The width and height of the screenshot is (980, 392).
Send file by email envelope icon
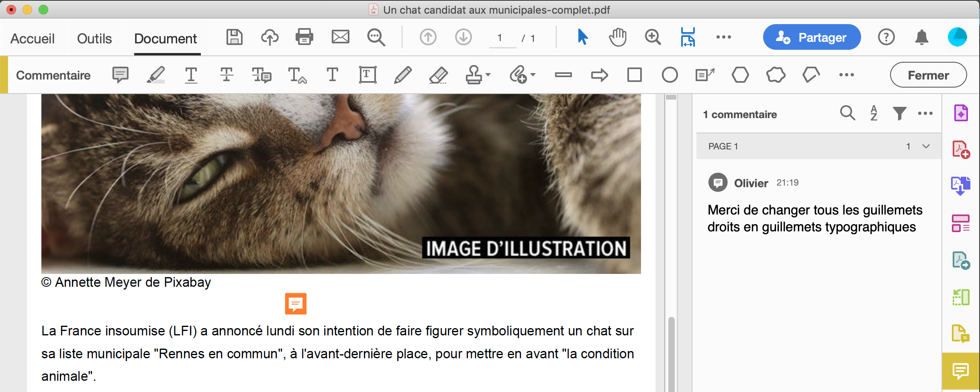[x=341, y=37]
